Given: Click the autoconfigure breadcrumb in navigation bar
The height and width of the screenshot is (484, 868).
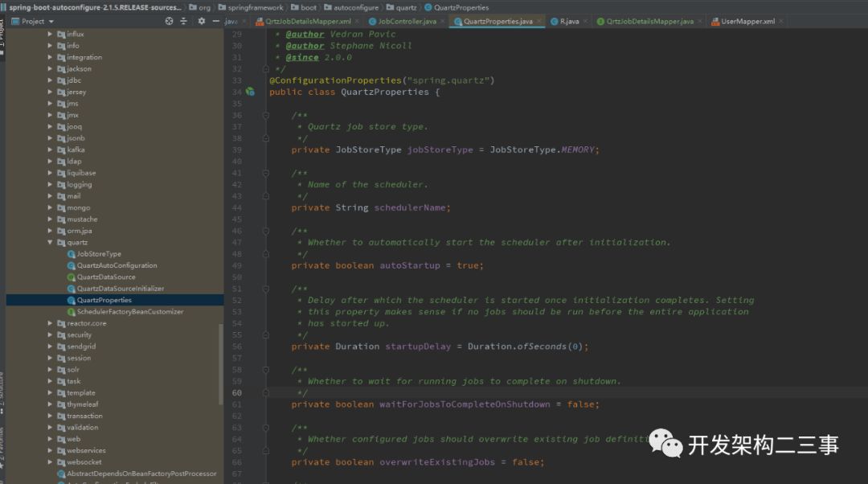Looking at the screenshot, I should coord(354,7).
